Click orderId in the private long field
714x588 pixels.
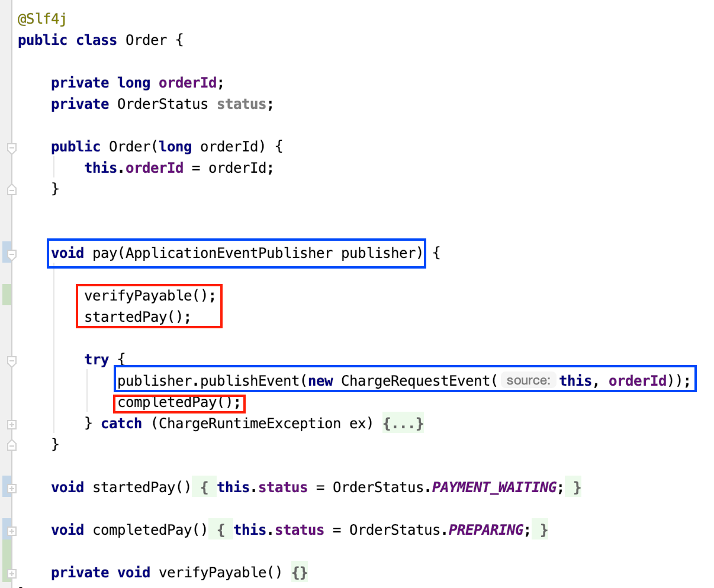188,83
